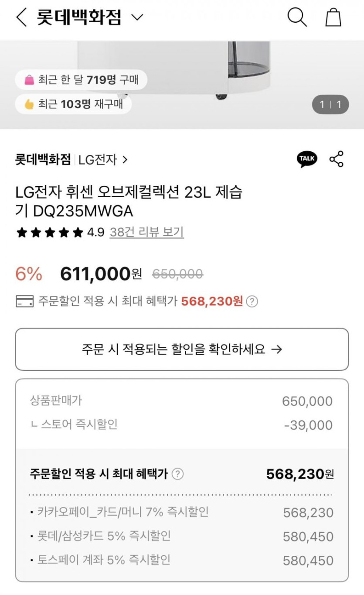Select 롯데/삼성카드 5% 즉시할인 row
The width and height of the screenshot is (364, 595).
pos(181,536)
